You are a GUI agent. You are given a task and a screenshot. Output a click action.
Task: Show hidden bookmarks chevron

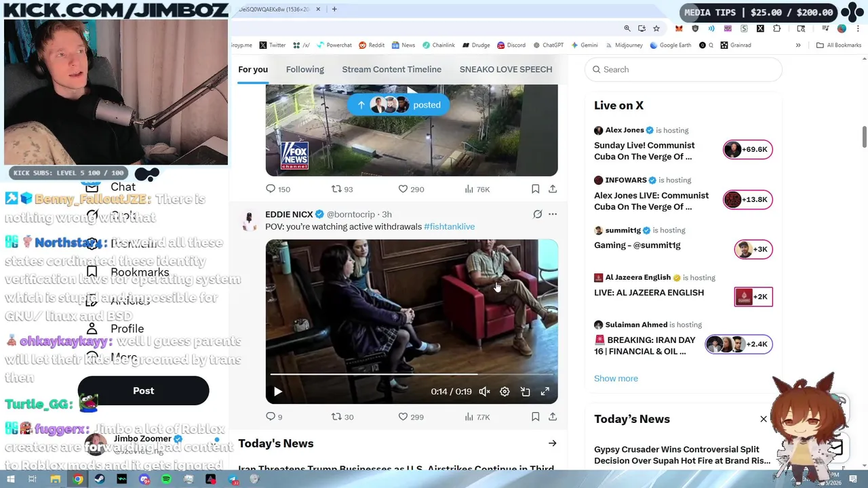pyautogui.click(x=798, y=45)
